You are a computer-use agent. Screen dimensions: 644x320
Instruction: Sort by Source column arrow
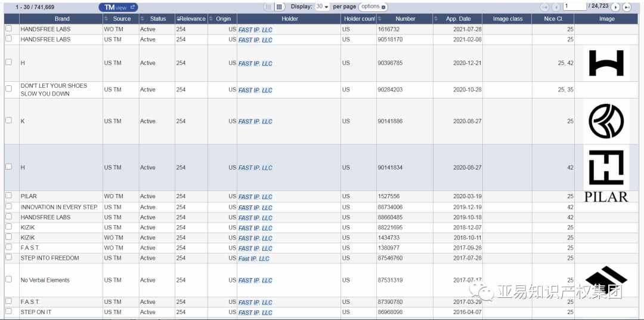click(106, 19)
